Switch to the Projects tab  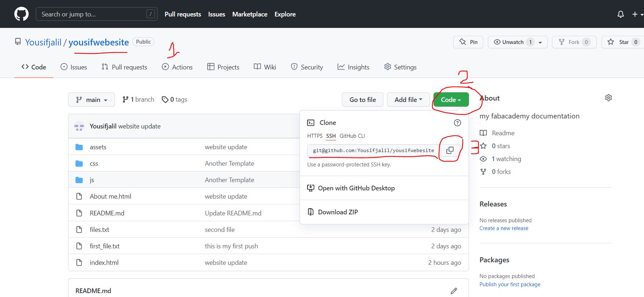pos(223,67)
